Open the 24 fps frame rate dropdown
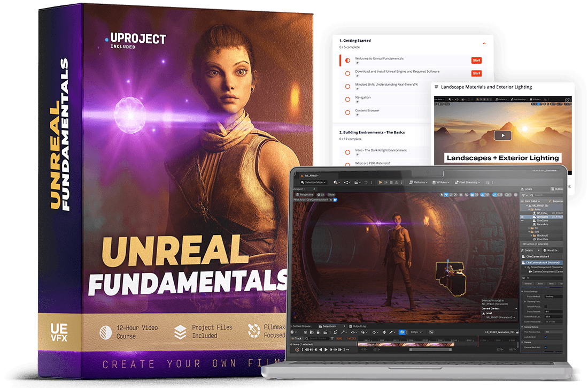 (416, 332)
